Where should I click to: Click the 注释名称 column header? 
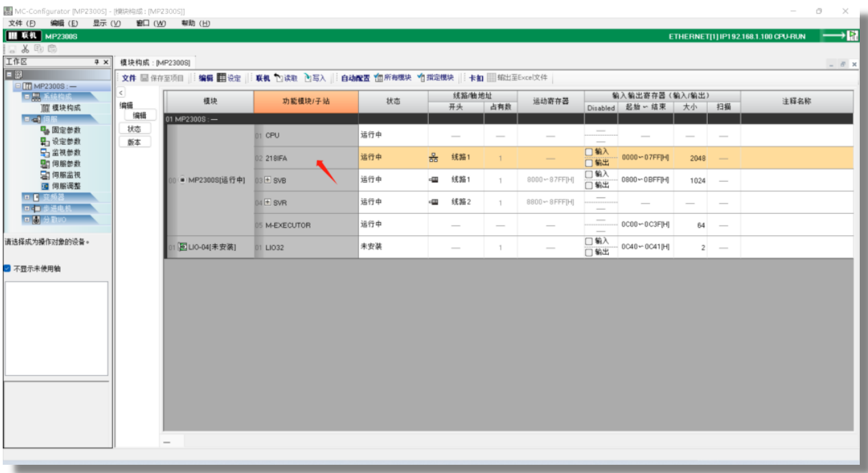point(797,101)
